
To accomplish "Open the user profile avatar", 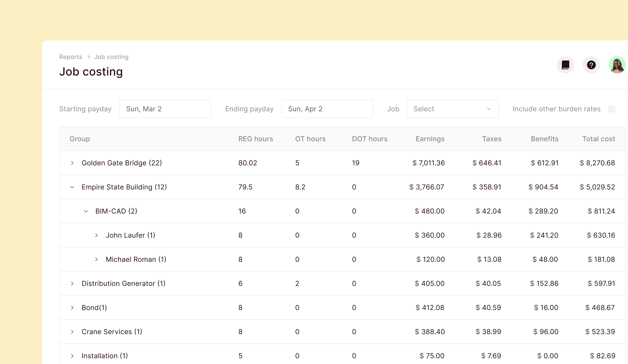I will (x=617, y=65).
